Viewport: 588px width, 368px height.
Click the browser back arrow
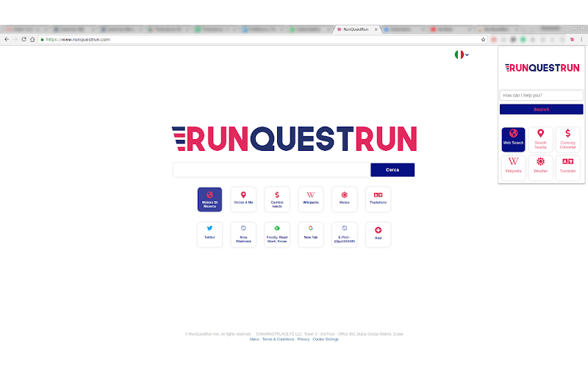pos(7,40)
